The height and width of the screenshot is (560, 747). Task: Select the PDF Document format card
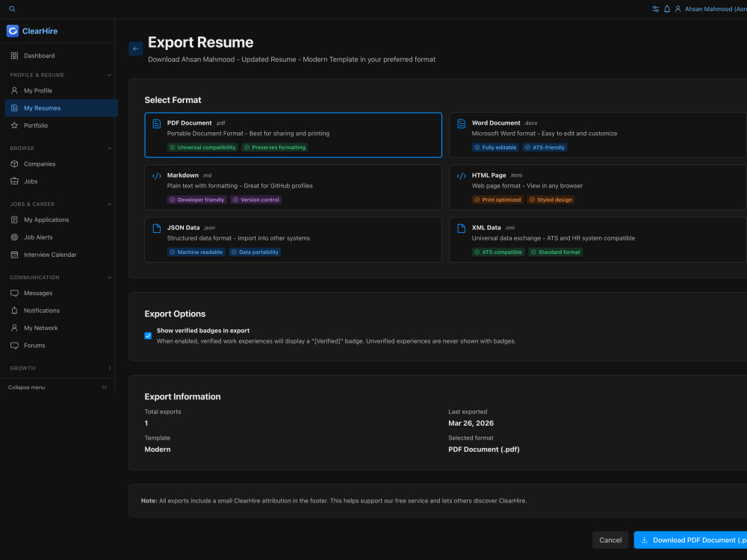[293, 135]
